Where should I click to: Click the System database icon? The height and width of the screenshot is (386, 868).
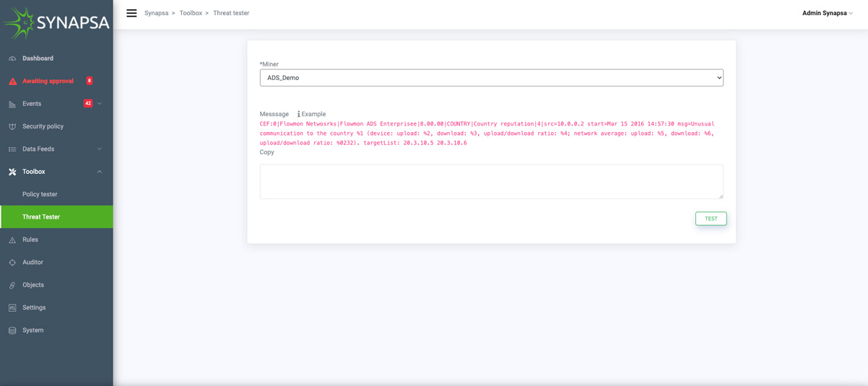pyautogui.click(x=12, y=330)
